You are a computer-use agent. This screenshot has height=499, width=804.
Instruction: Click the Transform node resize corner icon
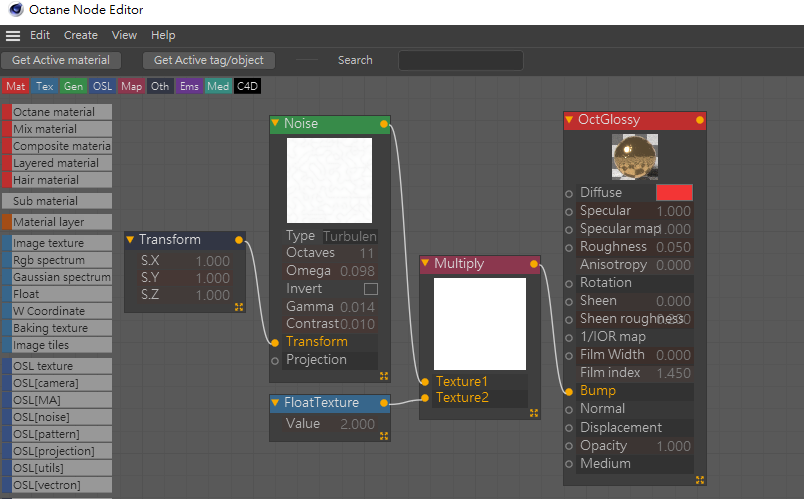click(239, 307)
